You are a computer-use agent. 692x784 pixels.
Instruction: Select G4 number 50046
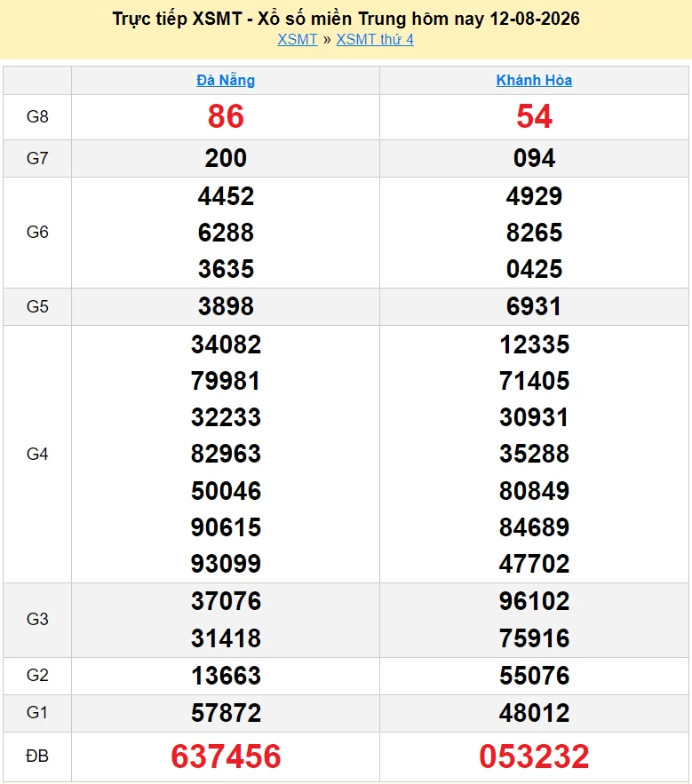(x=226, y=491)
